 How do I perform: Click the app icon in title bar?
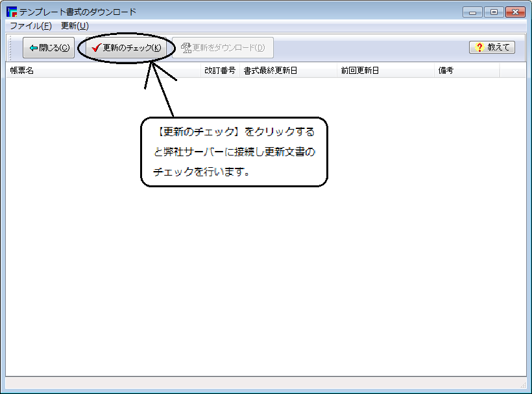[12, 12]
